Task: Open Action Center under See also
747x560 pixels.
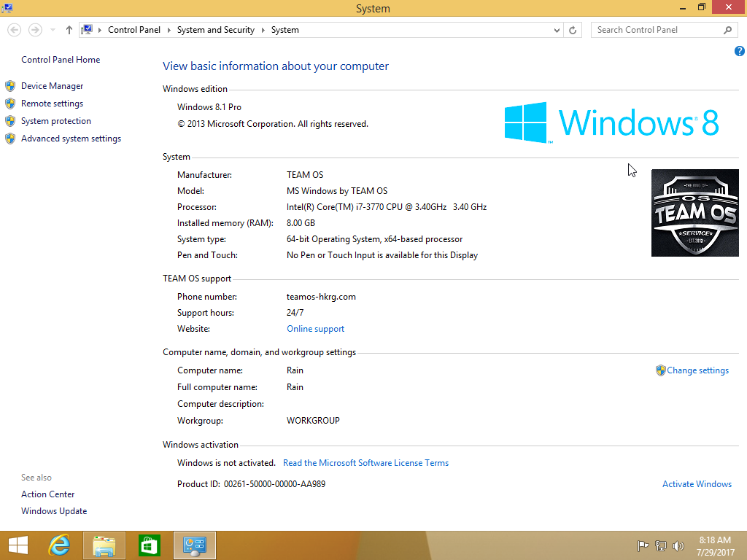Action: pos(47,494)
